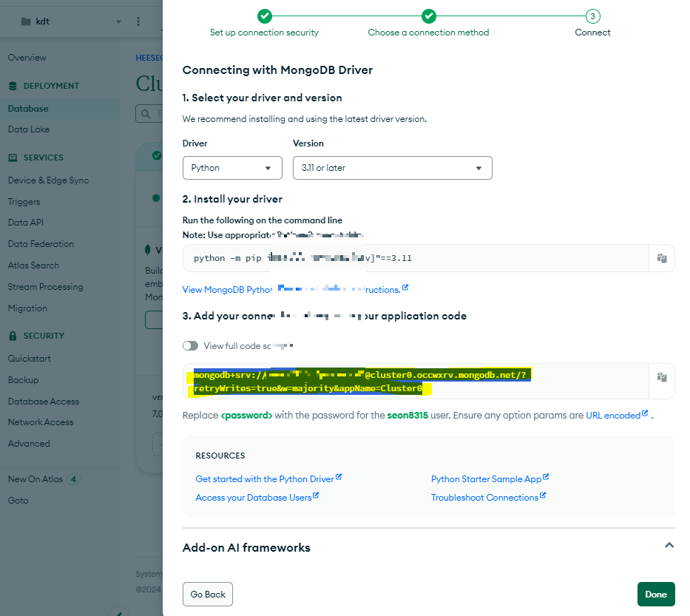Image resolution: width=690 pixels, height=616 pixels.
Task: Copy the pip install command
Action: [x=662, y=258]
